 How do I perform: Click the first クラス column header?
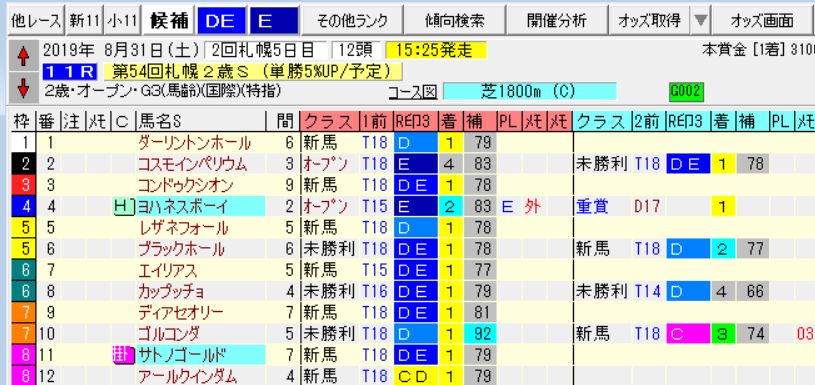(330, 122)
